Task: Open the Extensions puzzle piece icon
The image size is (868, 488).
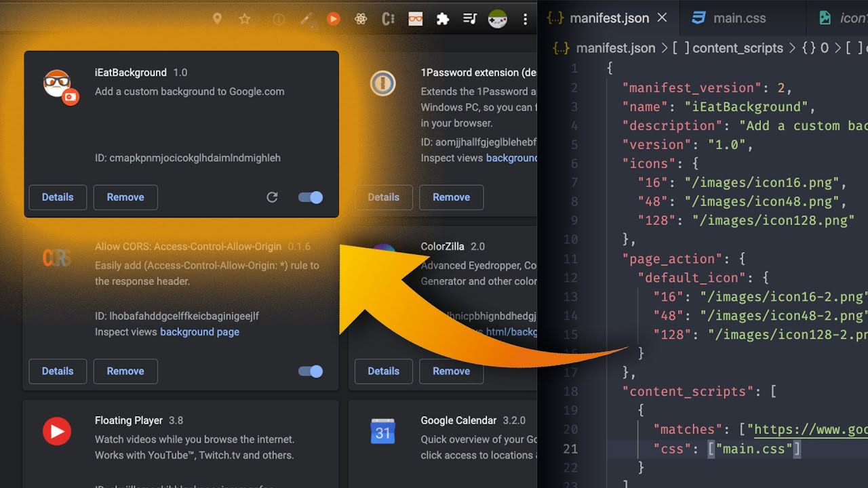Action: (x=443, y=19)
